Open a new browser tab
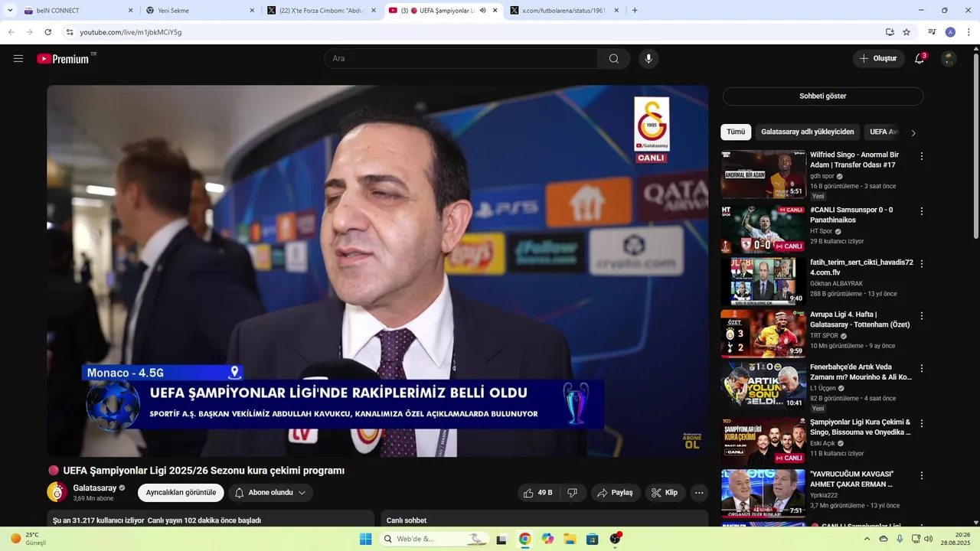Image resolution: width=980 pixels, height=551 pixels. [x=635, y=11]
